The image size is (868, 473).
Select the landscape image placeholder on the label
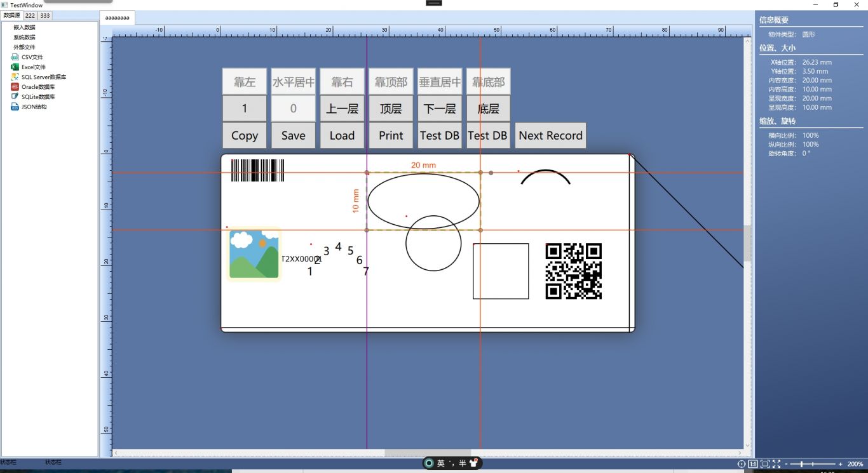coord(254,255)
